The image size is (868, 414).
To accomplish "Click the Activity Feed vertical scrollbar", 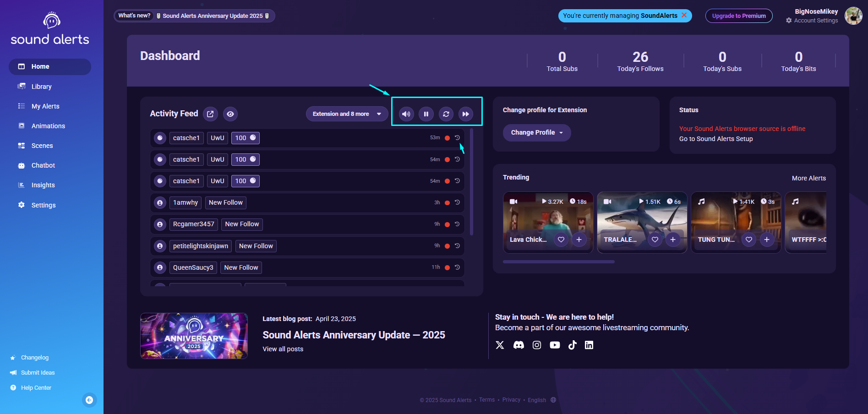I will (x=472, y=182).
